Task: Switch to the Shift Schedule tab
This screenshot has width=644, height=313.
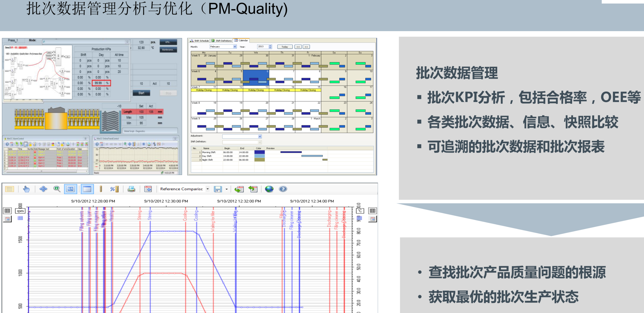Action: (x=199, y=41)
